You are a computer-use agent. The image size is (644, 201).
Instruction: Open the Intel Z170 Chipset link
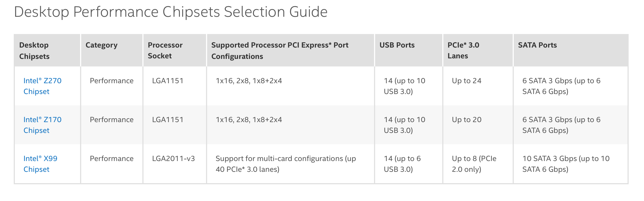(x=42, y=125)
